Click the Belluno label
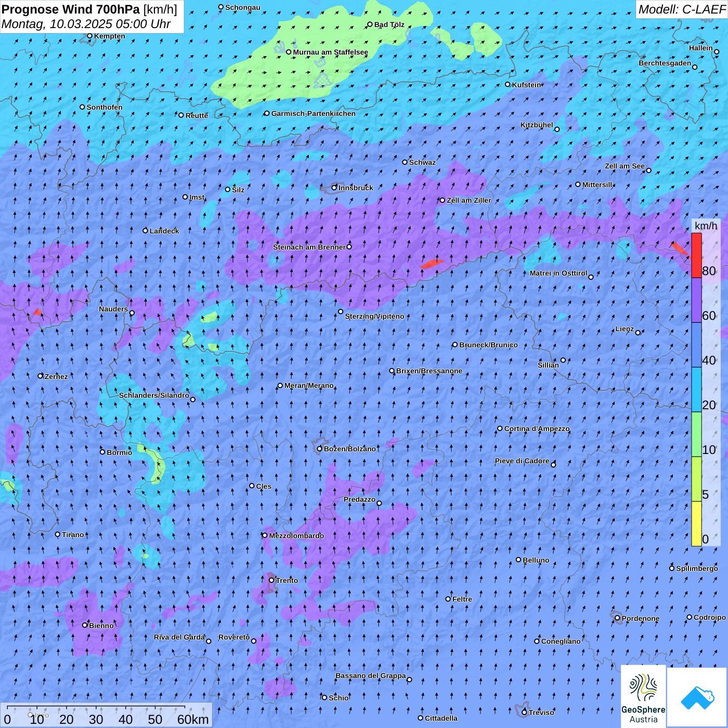Screen dimensions: 728x728 [536, 560]
